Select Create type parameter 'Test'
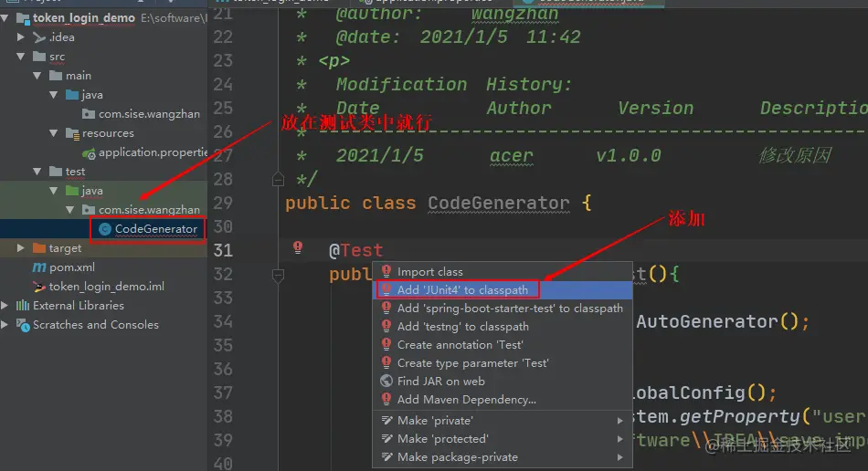 (503, 362)
